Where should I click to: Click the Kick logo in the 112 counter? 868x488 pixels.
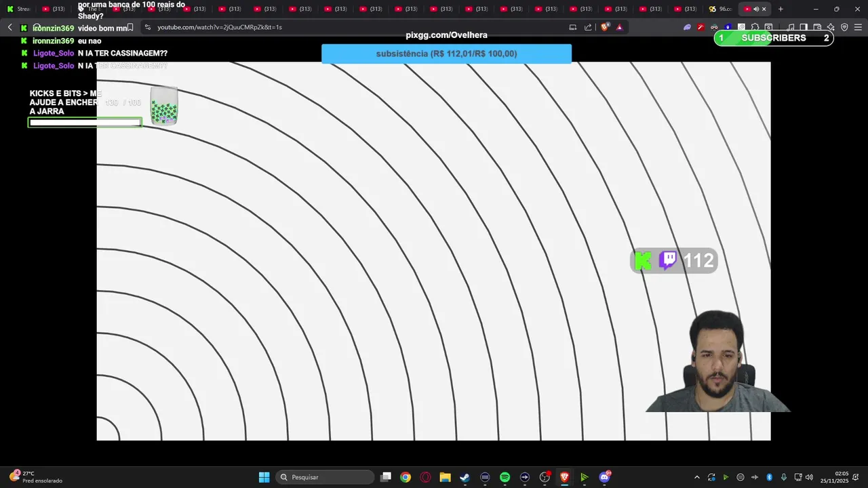coord(643,261)
